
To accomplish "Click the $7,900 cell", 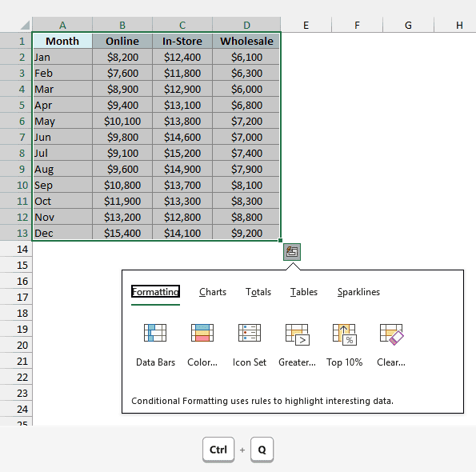I will click(x=246, y=169).
